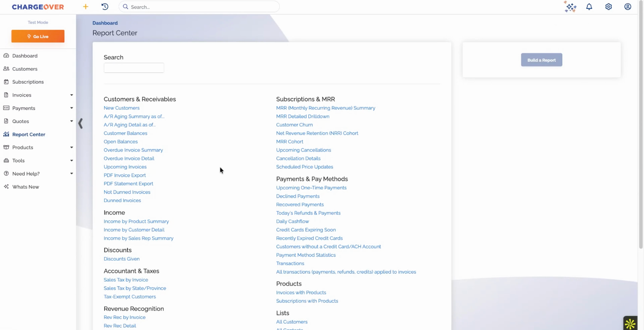Click the Report Center chart icon
Viewport: 644px width, 330px height.
(6, 134)
